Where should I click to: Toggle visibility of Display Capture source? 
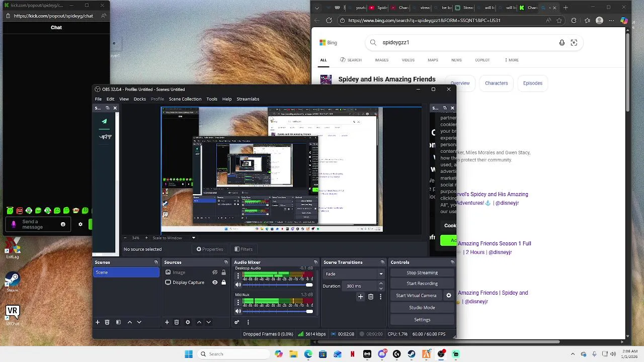215,283
